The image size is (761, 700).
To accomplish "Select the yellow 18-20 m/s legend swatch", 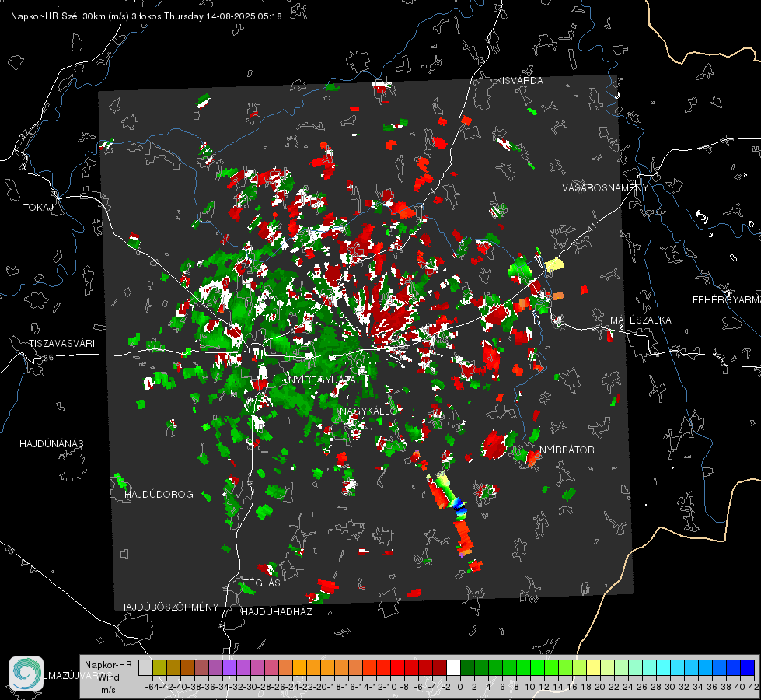I will pos(594,668).
